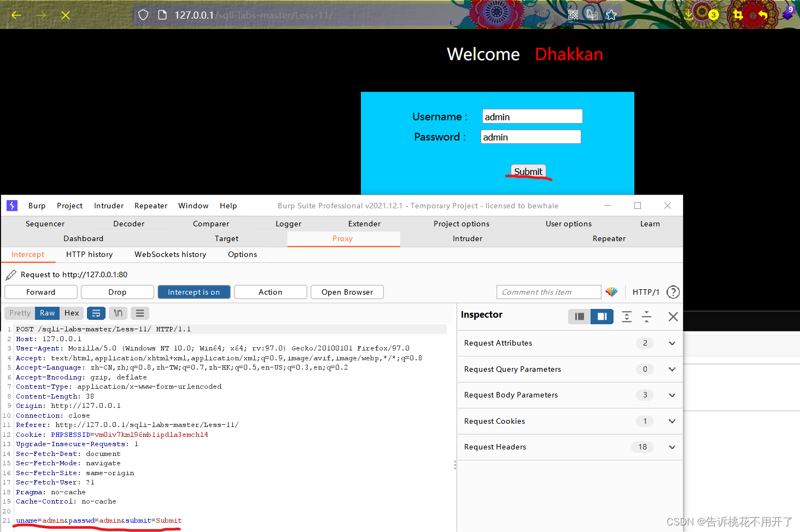Maximize the Burp Suite window
Screen dimensions: 800x532
click(638, 206)
